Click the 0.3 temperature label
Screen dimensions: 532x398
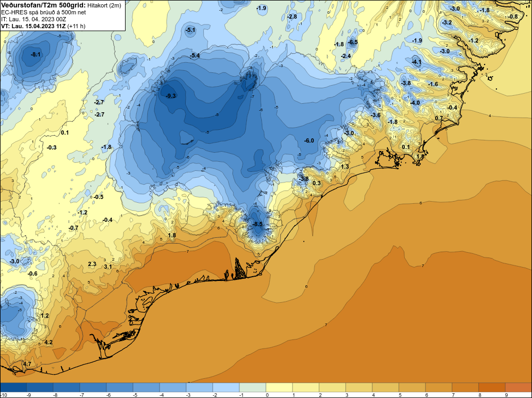[x=316, y=183]
